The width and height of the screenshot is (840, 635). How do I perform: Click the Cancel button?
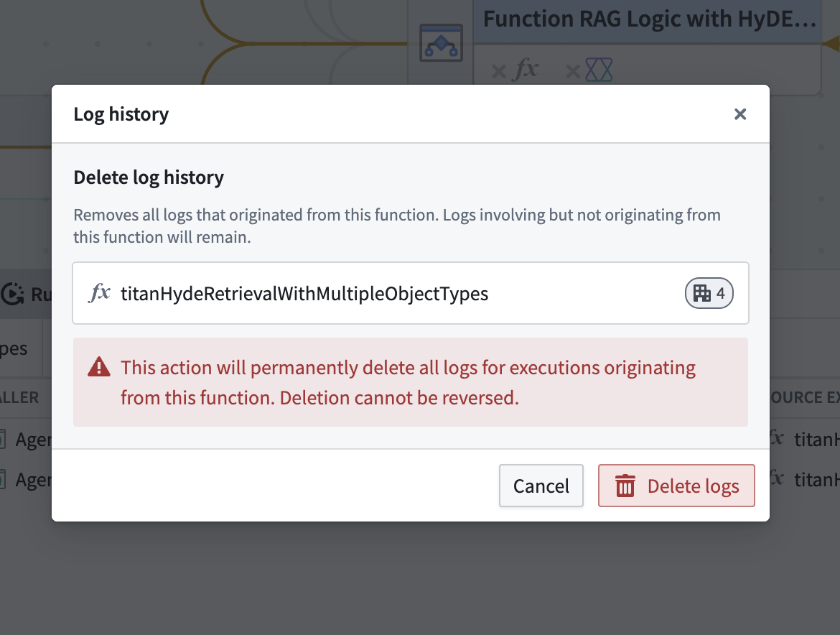click(x=541, y=486)
